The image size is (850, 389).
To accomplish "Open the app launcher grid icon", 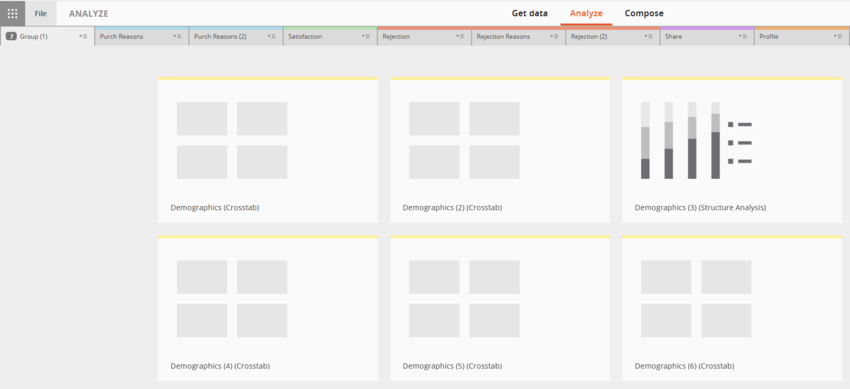I will click(x=12, y=14).
